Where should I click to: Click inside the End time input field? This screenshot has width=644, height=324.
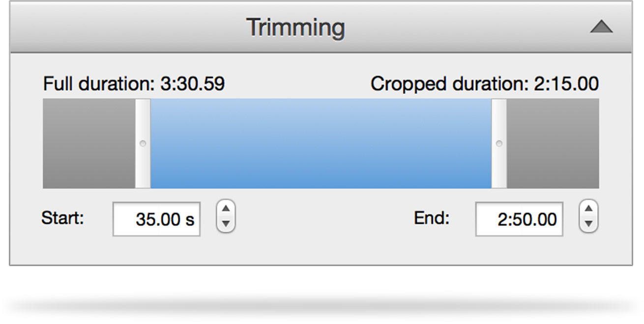coord(518,219)
